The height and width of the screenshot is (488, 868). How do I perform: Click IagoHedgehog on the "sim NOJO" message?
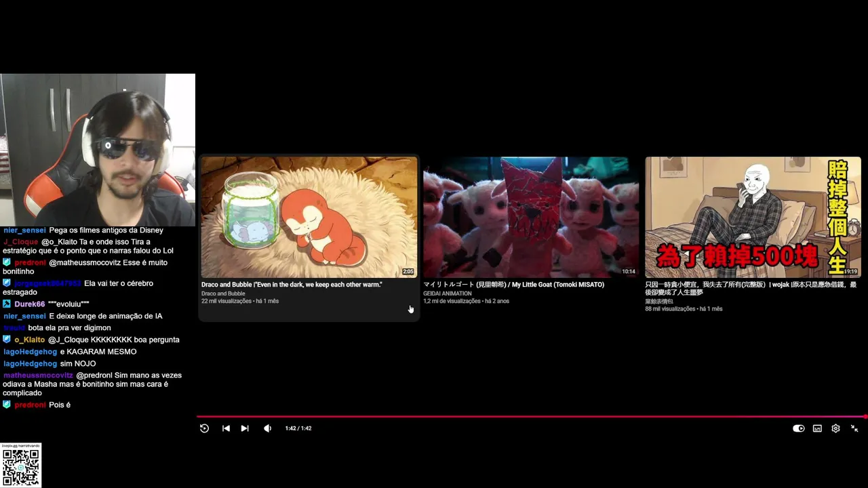[x=30, y=364]
